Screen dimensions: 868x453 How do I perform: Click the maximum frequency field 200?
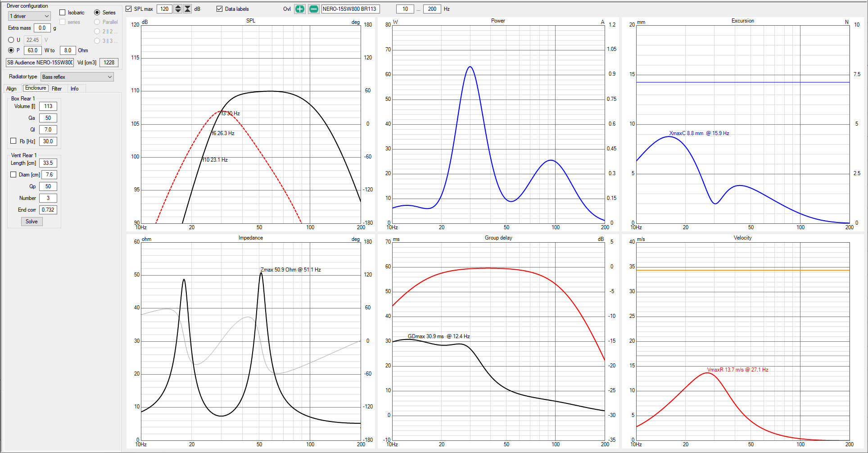(x=432, y=9)
